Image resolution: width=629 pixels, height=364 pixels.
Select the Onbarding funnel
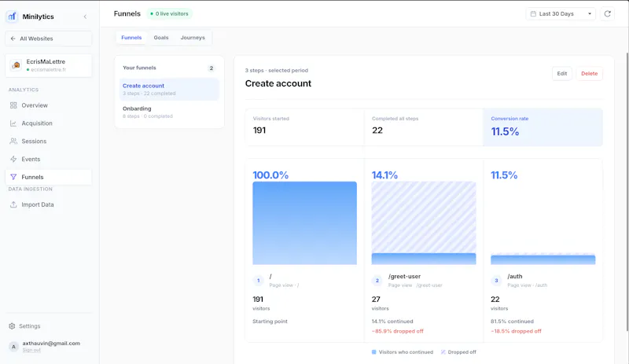coord(169,112)
